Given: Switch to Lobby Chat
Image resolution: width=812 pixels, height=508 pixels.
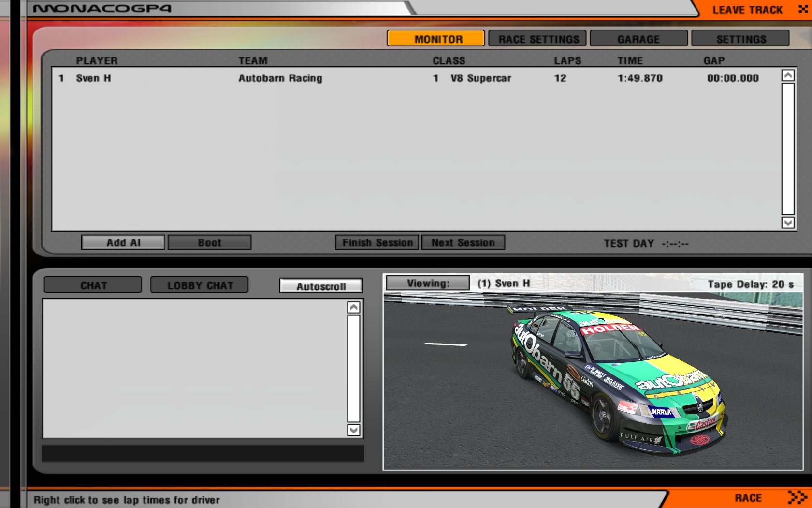Looking at the screenshot, I should (x=200, y=285).
